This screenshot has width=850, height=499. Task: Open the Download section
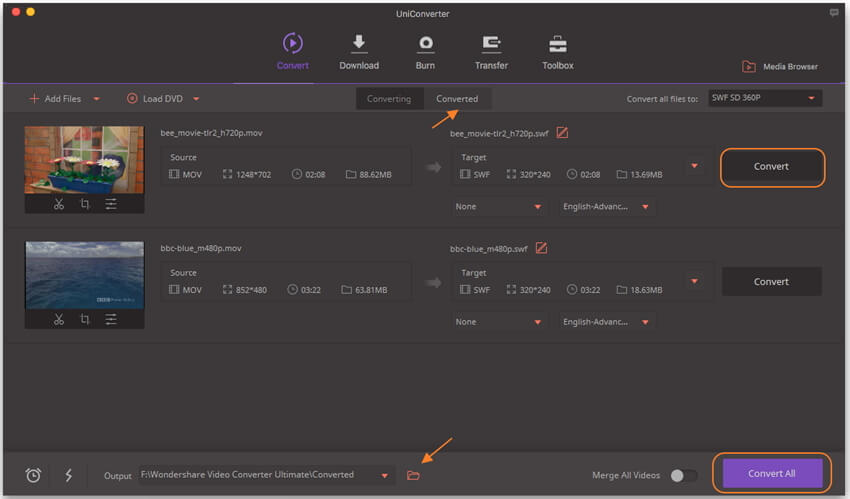pyautogui.click(x=359, y=51)
